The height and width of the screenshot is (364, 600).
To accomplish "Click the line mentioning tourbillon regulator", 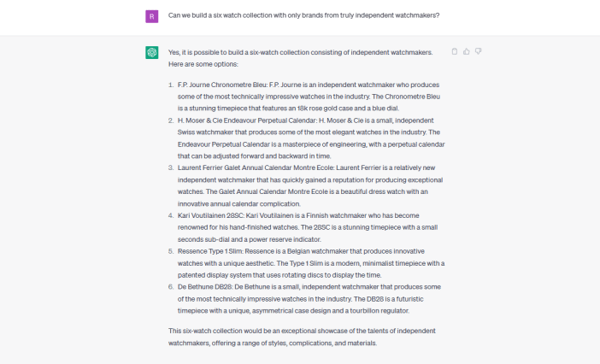I will point(293,310).
